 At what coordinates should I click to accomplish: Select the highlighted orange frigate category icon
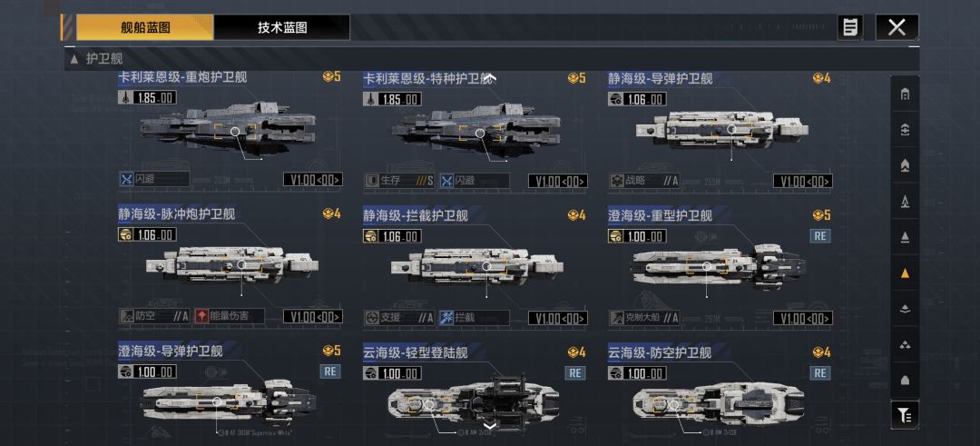(905, 273)
